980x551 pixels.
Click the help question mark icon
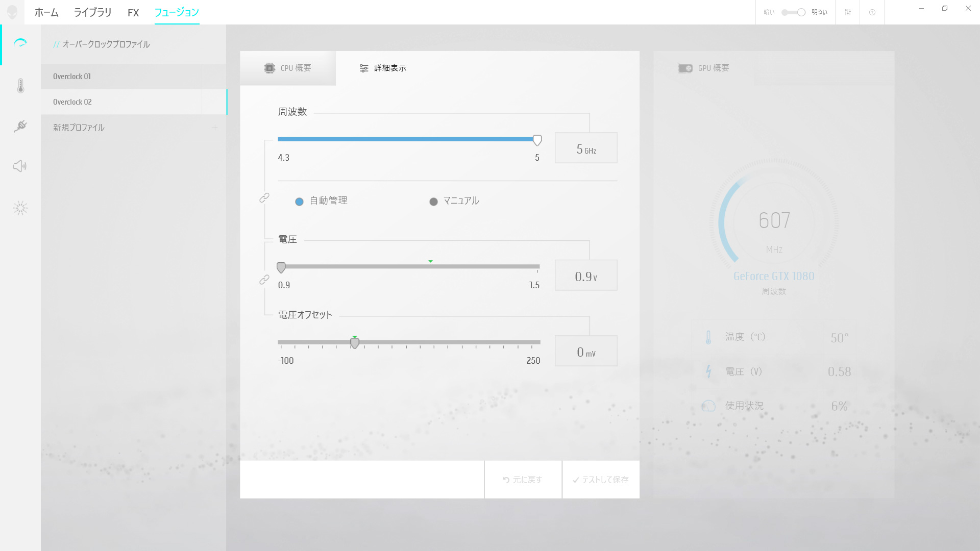(x=872, y=12)
